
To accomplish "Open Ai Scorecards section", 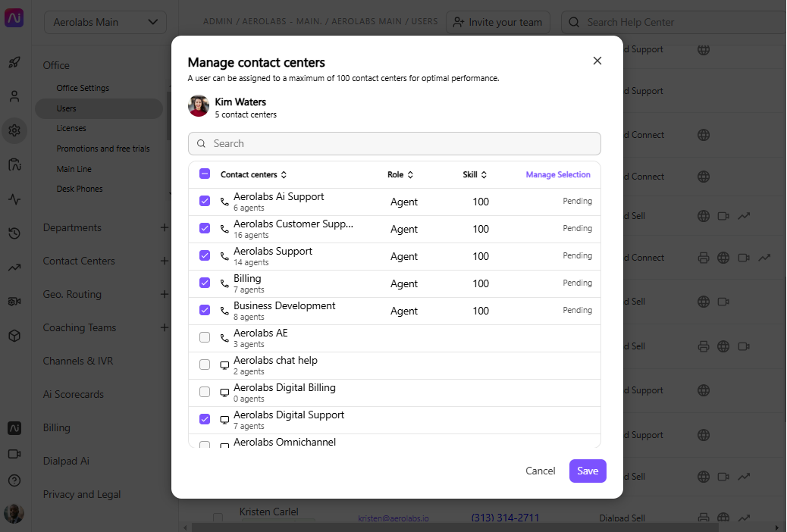I will (x=74, y=395).
